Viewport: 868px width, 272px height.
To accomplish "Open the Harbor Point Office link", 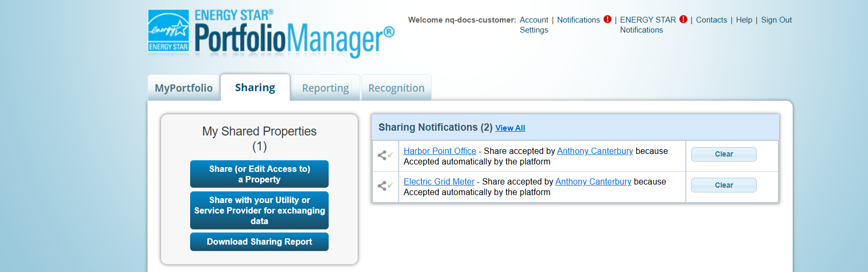I will (x=440, y=151).
